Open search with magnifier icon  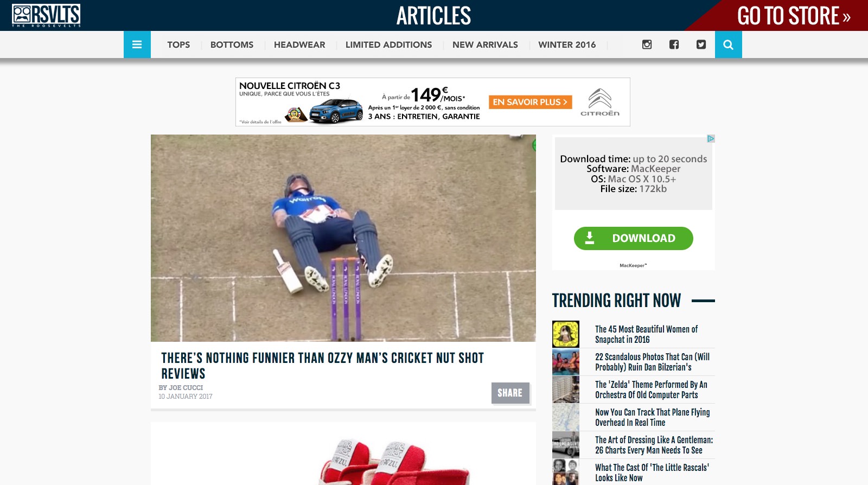point(728,44)
